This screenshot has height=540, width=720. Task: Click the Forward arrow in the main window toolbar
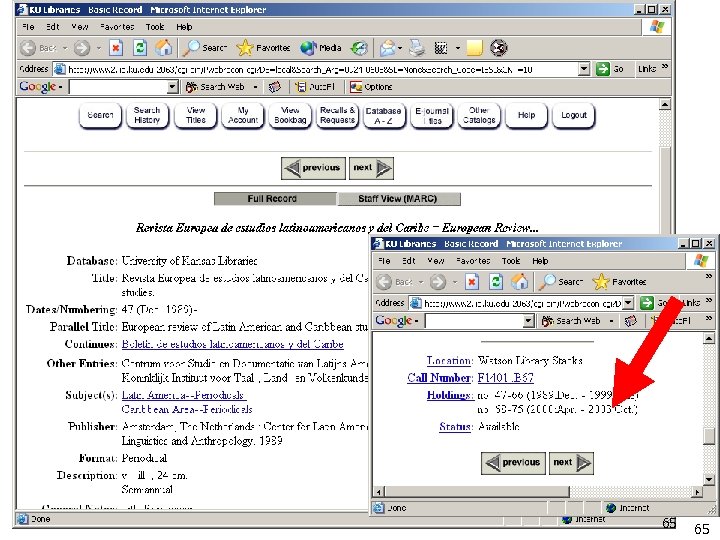(82, 48)
